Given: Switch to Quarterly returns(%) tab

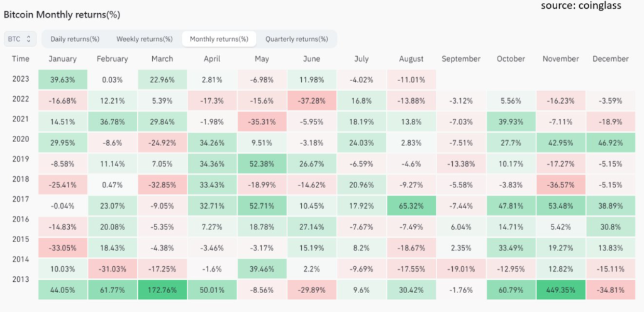Looking at the screenshot, I should [297, 39].
